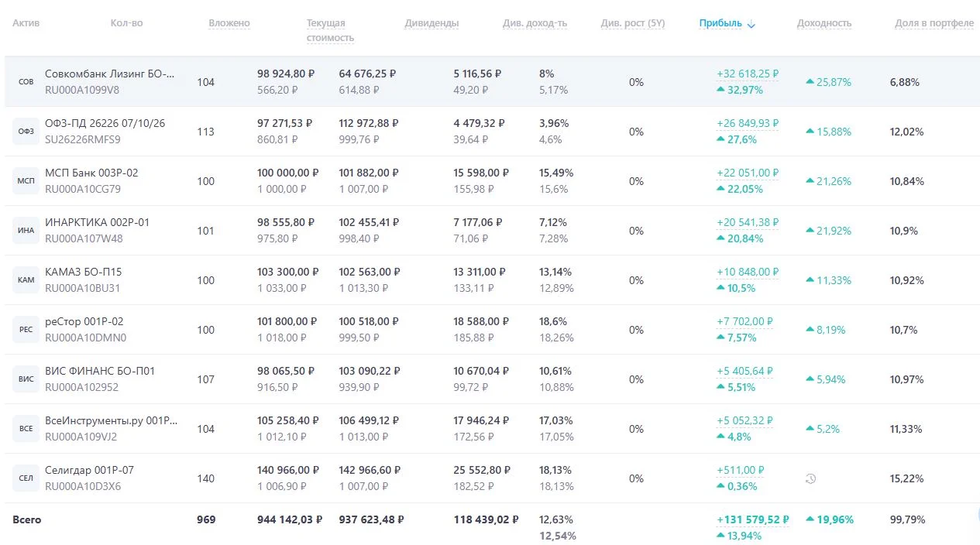This screenshot has height=545, width=980.
Task: Click the ВСЕ asset badge
Action: (26, 429)
